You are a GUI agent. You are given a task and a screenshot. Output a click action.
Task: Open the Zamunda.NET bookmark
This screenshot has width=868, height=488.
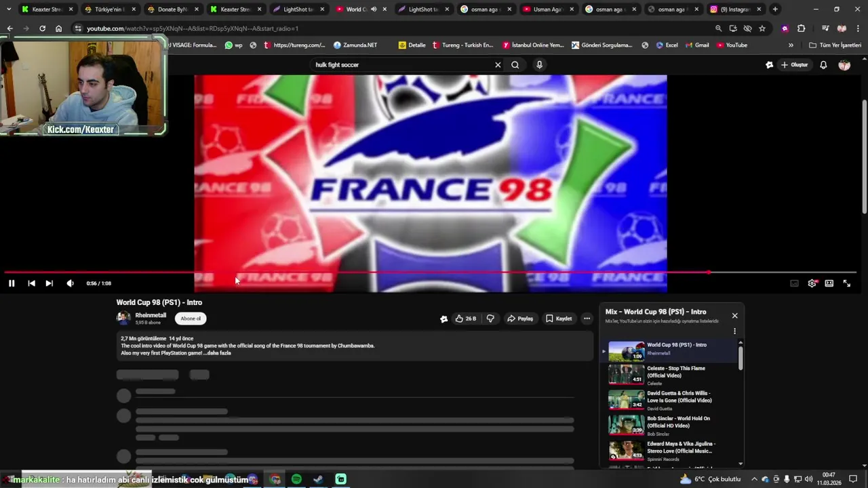(x=355, y=45)
